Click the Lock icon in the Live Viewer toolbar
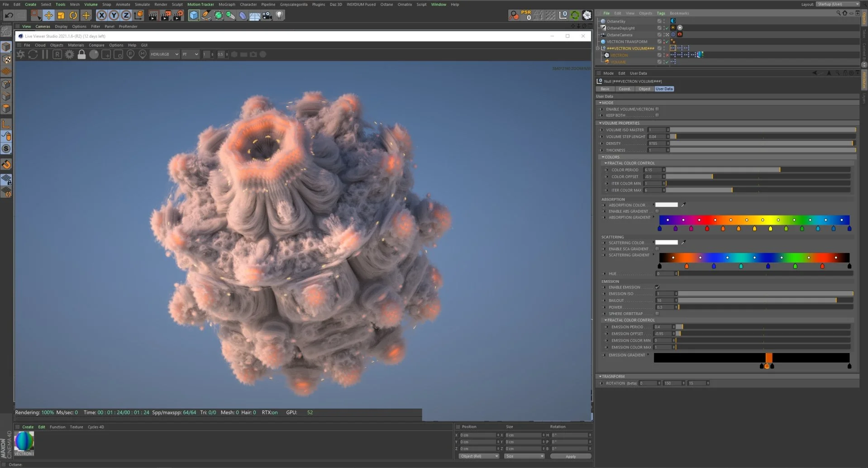868x468 pixels. click(x=81, y=54)
